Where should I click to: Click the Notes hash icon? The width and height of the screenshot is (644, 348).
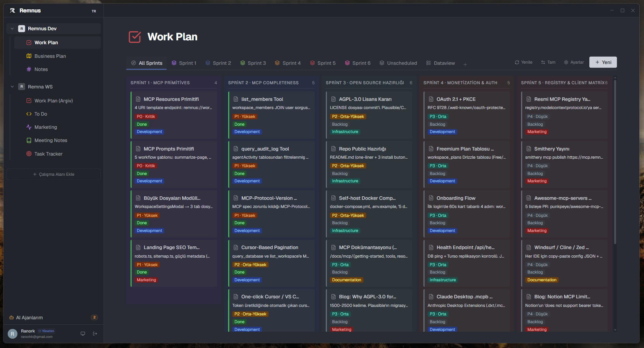click(29, 69)
